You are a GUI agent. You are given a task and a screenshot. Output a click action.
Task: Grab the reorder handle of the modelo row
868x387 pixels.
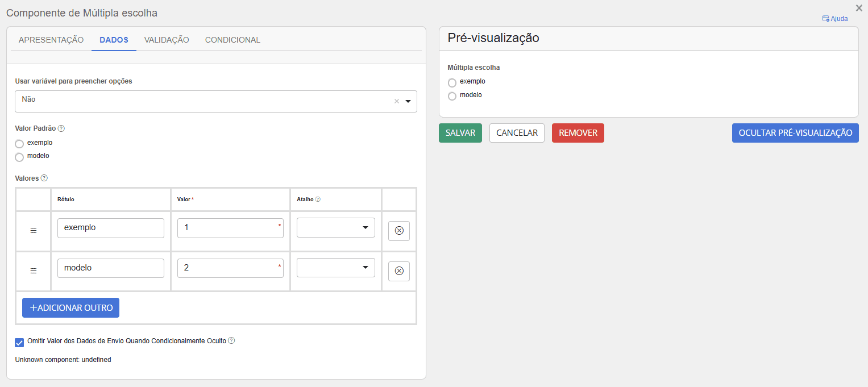[33, 271]
